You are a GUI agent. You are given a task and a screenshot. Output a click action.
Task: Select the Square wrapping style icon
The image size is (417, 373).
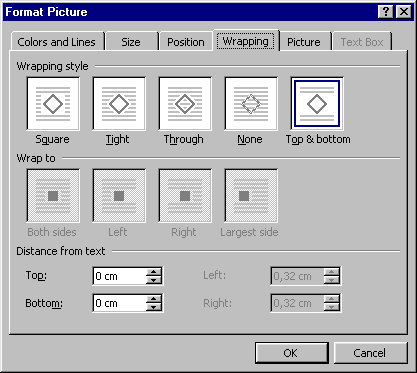pyautogui.click(x=53, y=104)
